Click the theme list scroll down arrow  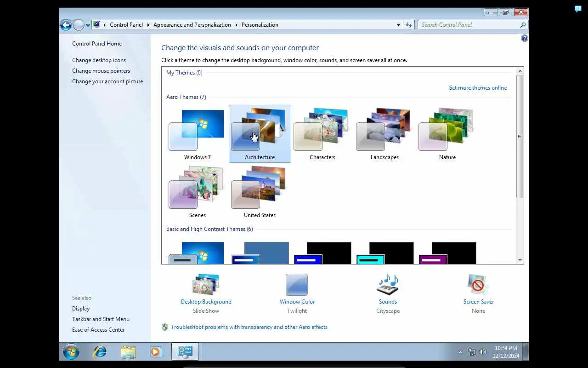pyautogui.click(x=520, y=260)
